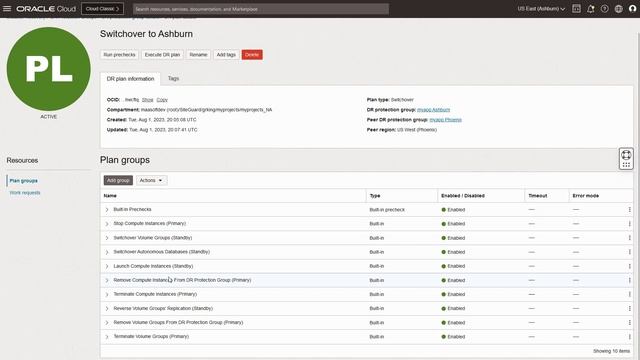Expand Remove Volume Groups From DR Protection Group
Image resolution: width=640 pixels, height=360 pixels.
pos(107,323)
